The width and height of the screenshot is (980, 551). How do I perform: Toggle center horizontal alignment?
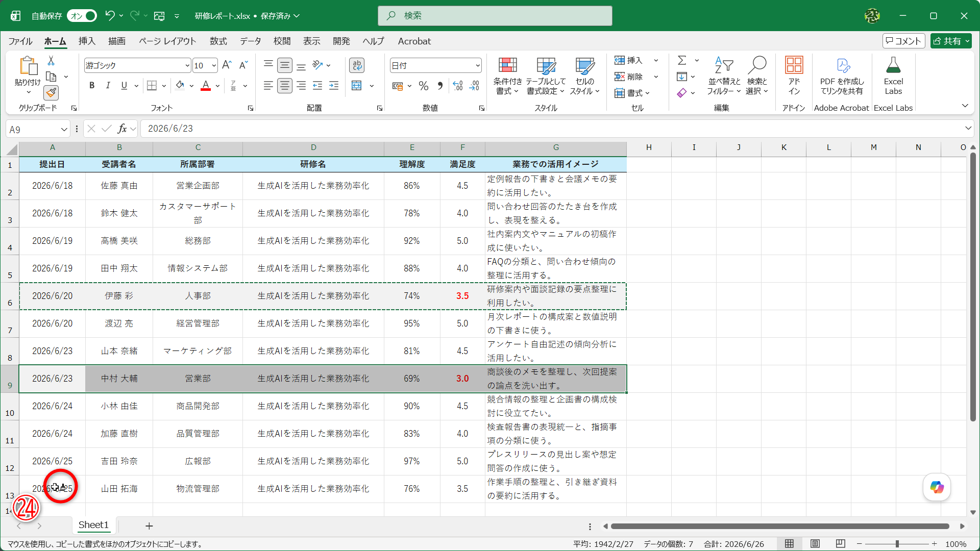(x=285, y=85)
